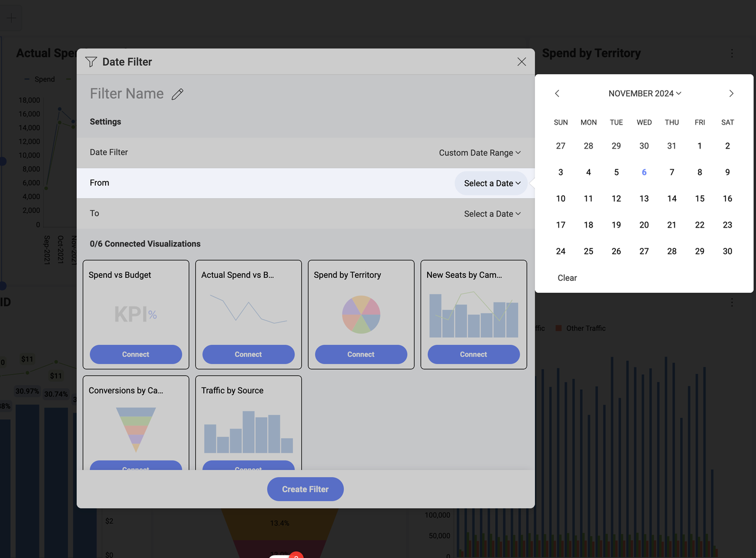Screen dimensions: 756x558
Task: Open options menu of the Traffic chart widget
Action: tap(732, 302)
